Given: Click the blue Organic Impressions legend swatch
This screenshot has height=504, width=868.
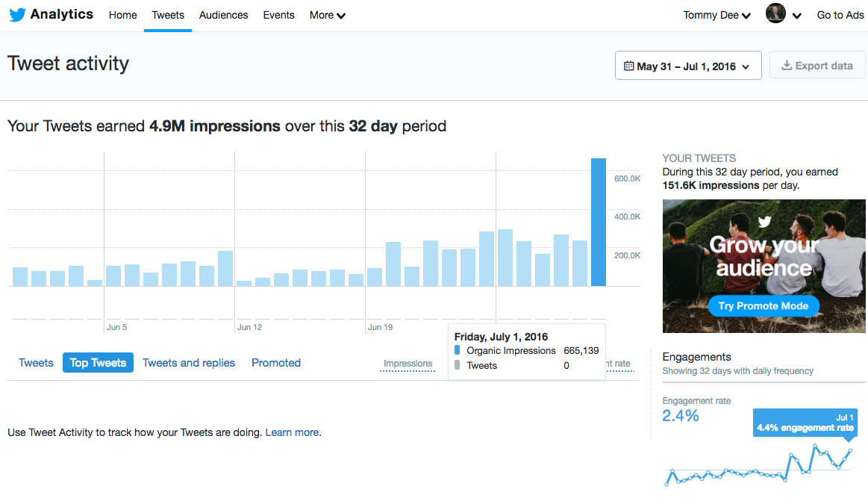Looking at the screenshot, I should tap(458, 351).
